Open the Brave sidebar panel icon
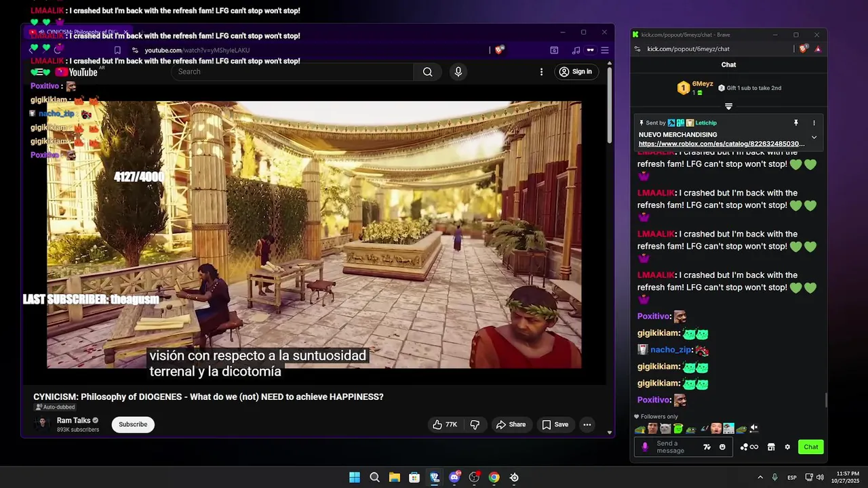 click(554, 50)
